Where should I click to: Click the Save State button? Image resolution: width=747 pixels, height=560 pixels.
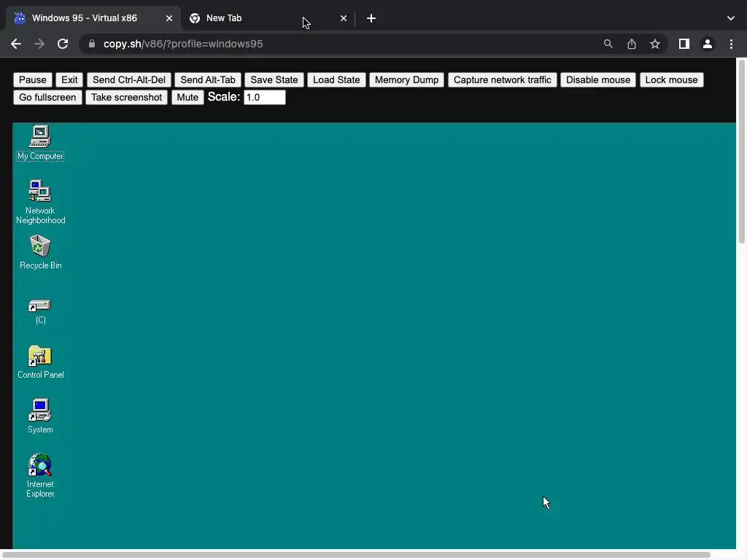point(274,80)
